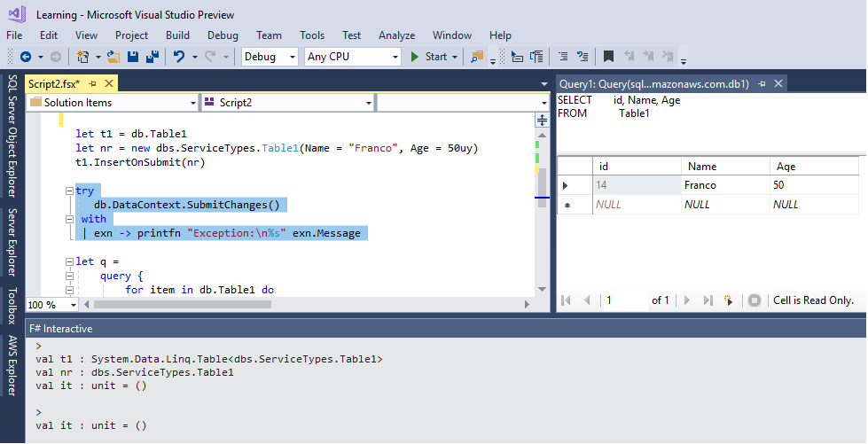Open the AWS Explorer side tab
Screen dimensions: 868x444
[12, 365]
